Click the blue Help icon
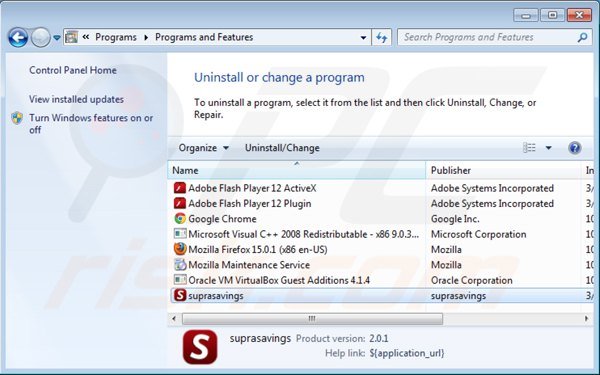 click(574, 148)
